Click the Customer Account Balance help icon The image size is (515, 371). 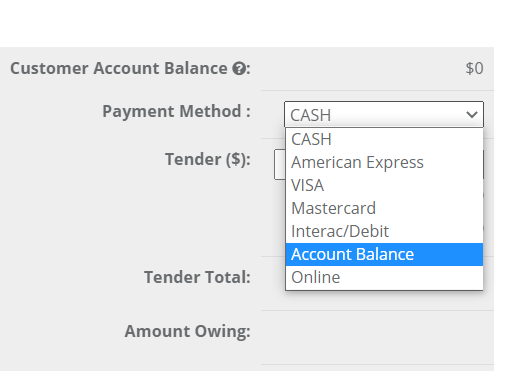click(x=239, y=69)
